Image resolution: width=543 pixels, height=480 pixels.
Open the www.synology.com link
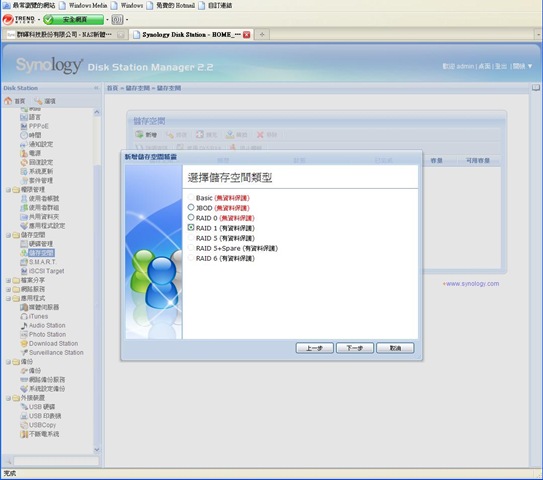pos(471,284)
